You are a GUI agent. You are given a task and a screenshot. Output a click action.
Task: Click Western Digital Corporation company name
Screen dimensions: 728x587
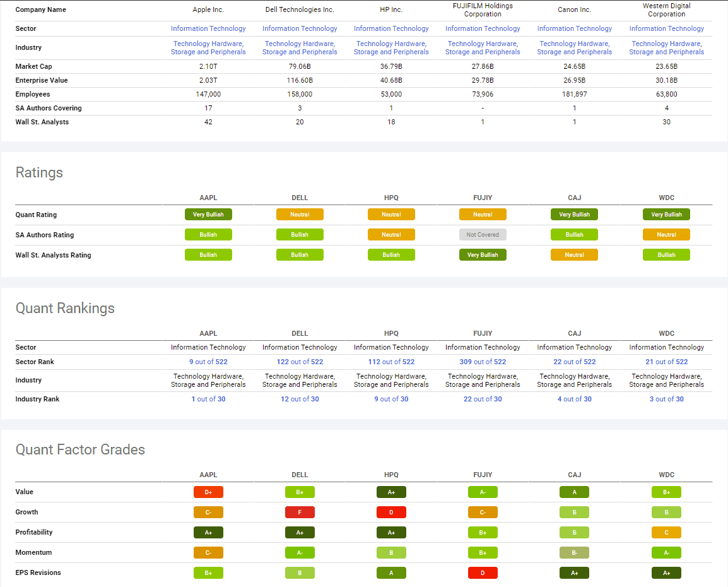[x=666, y=9]
